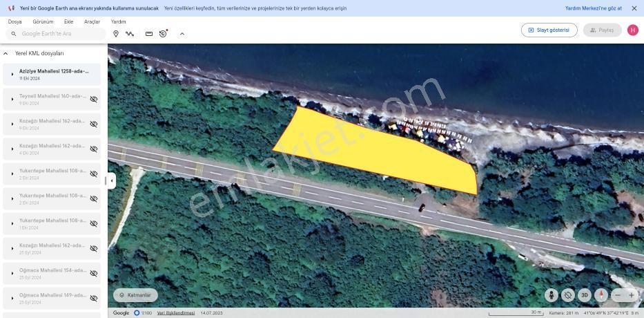
Task: Click the reset tilt and rotation icon
Action: pos(568,295)
